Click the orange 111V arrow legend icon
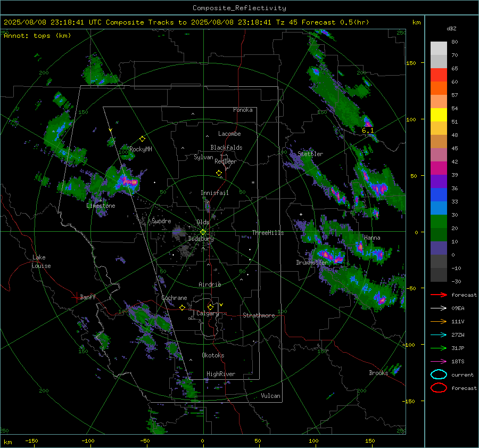The image size is (479, 448). (x=439, y=321)
